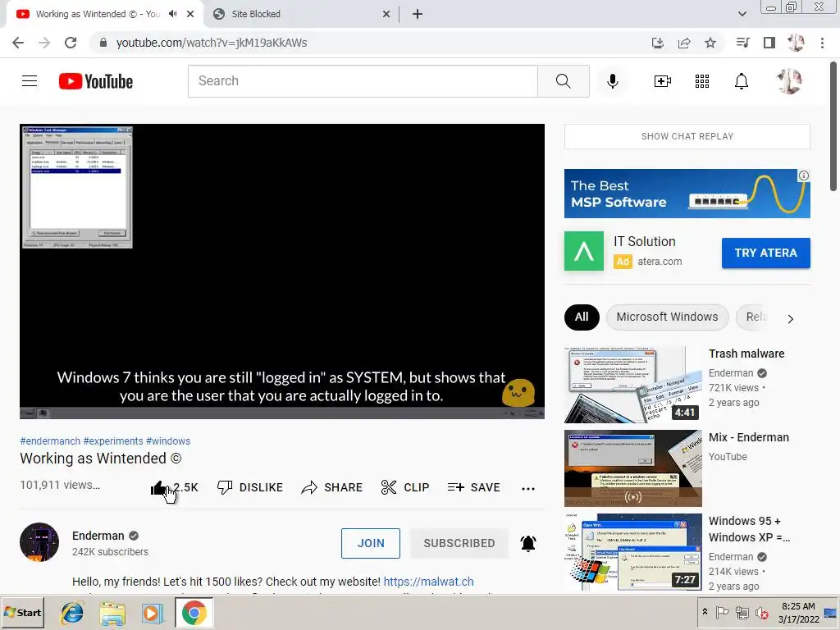This screenshot has width=840, height=630.
Task: Open the YouTube guide hamburger menu
Action: tap(30, 81)
